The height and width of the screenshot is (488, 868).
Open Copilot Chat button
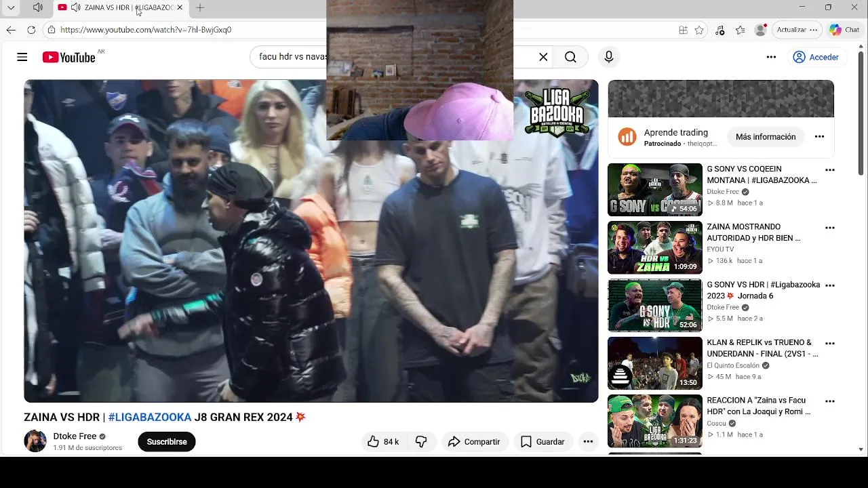coord(844,30)
